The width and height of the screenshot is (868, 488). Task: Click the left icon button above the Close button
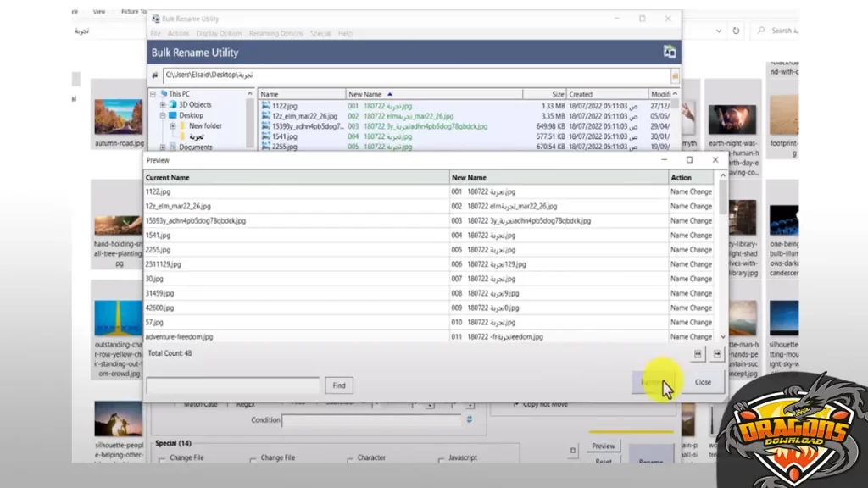tap(698, 353)
